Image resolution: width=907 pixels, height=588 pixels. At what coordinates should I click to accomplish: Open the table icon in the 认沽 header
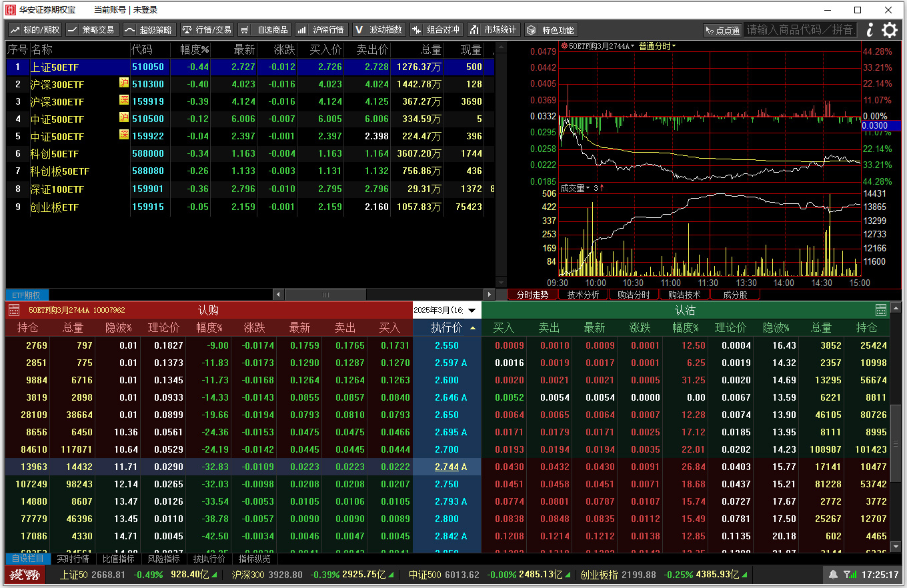pos(881,310)
